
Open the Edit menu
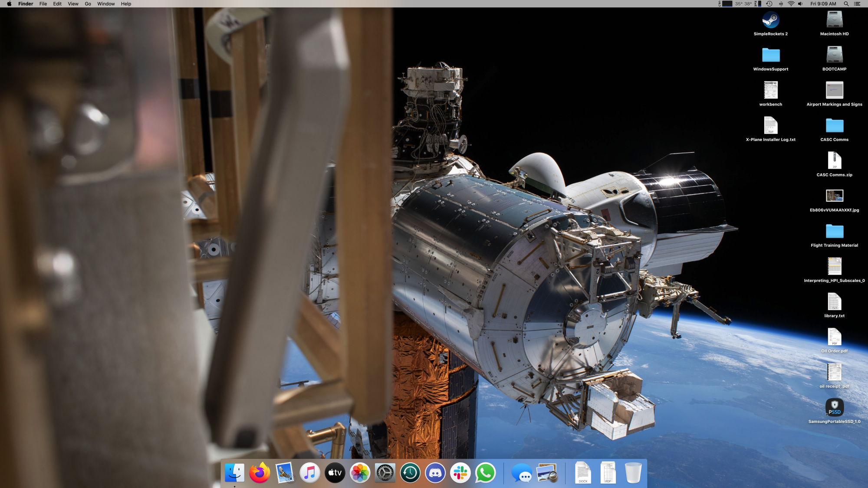click(57, 3)
